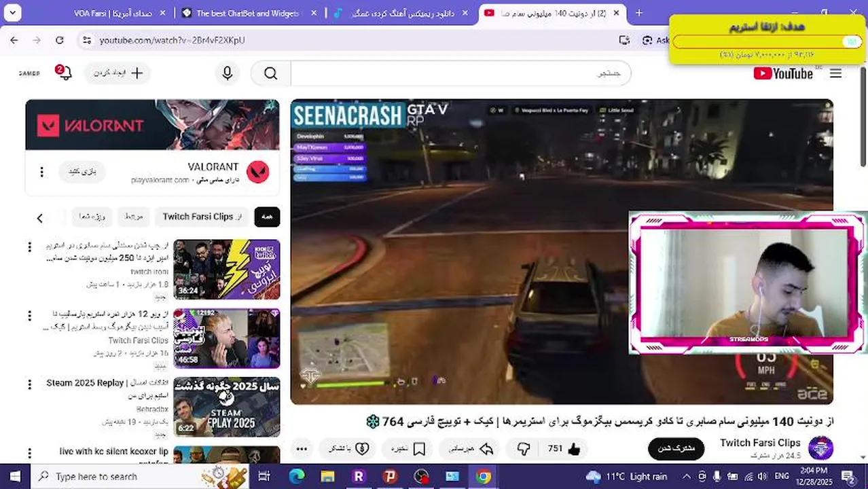The width and height of the screenshot is (868, 489).
Task: Switch to the music download tab
Action: (x=401, y=13)
